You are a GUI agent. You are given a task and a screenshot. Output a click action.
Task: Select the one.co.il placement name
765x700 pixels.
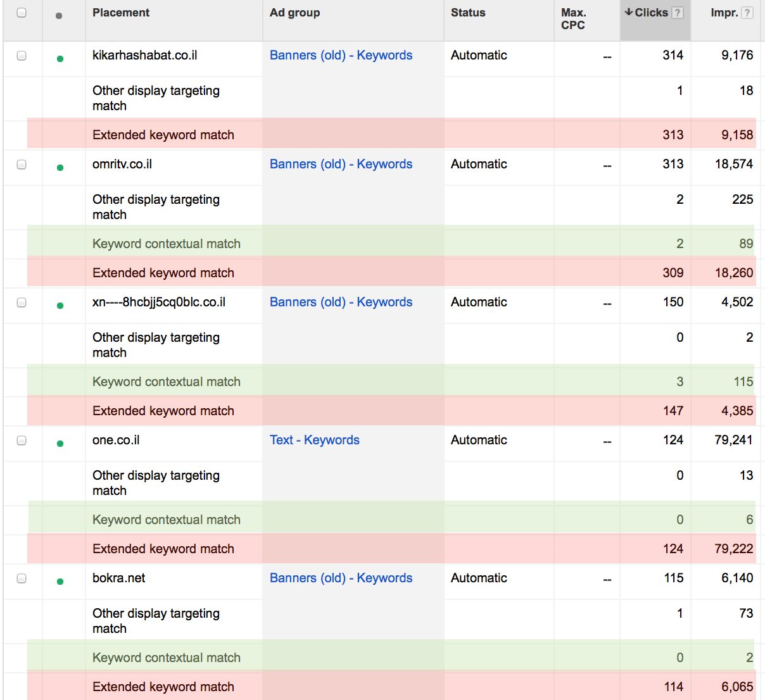pyautogui.click(x=116, y=440)
